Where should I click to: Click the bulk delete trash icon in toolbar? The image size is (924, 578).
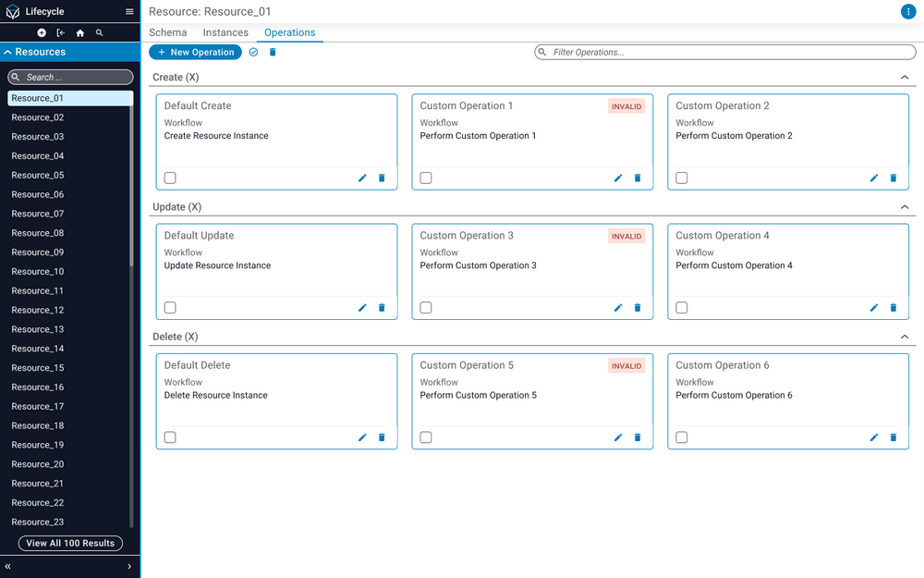[273, 52]
